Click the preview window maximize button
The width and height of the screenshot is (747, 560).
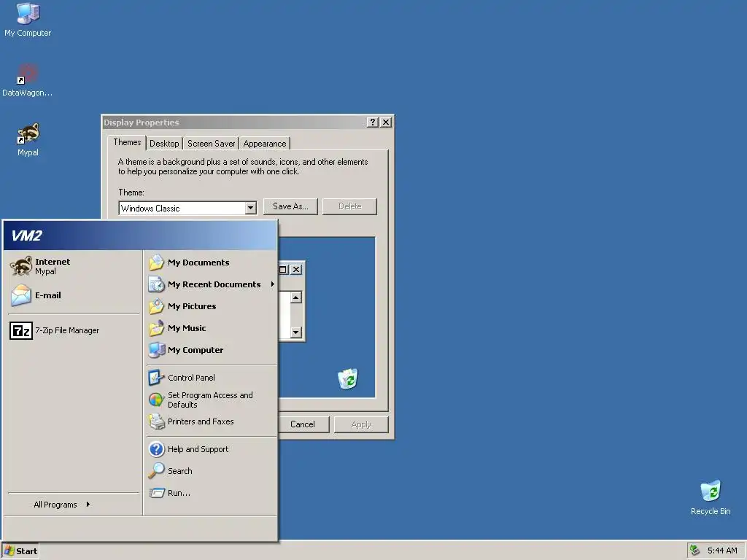[x=283, y=270]
